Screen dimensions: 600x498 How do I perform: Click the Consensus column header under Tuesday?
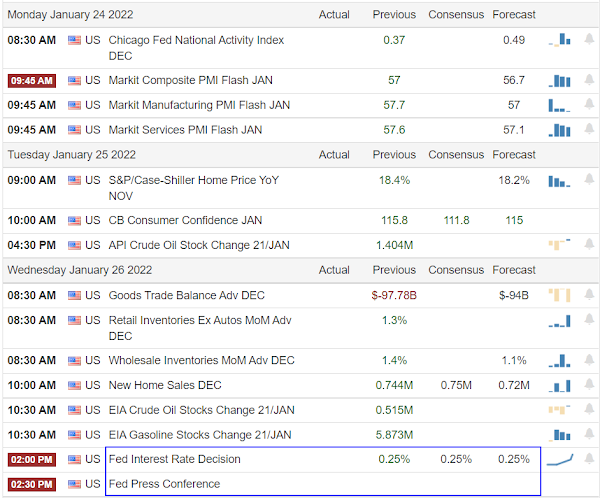[455, 154]
